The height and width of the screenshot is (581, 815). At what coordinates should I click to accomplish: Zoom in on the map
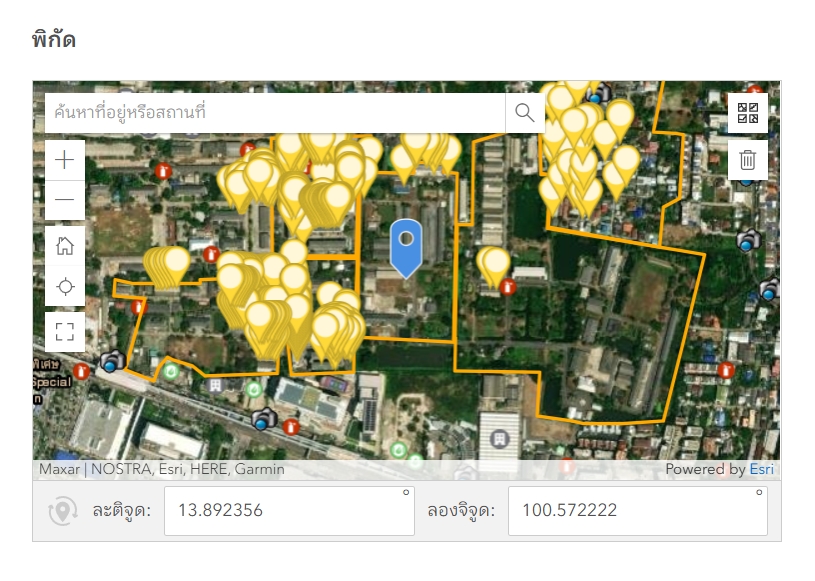coord(65,160)
